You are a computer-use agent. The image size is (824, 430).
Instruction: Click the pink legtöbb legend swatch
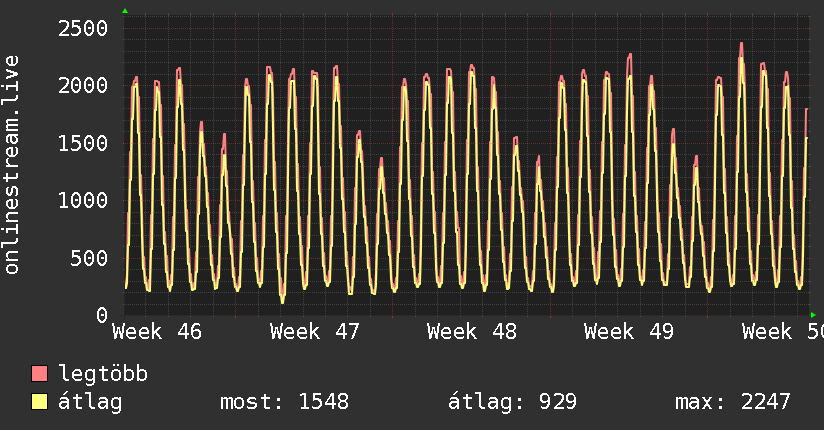coord(39,373)
